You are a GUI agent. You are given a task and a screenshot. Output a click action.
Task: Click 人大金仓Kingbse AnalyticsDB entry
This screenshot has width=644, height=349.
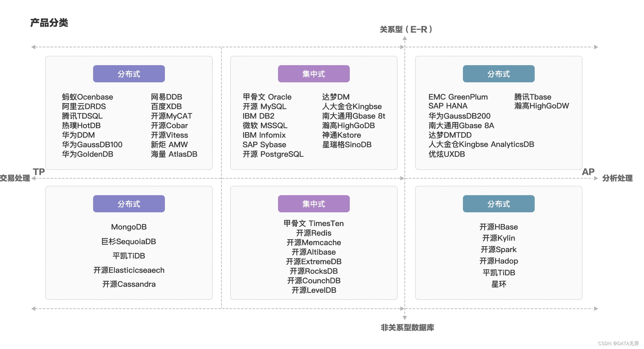pos(481,144)
